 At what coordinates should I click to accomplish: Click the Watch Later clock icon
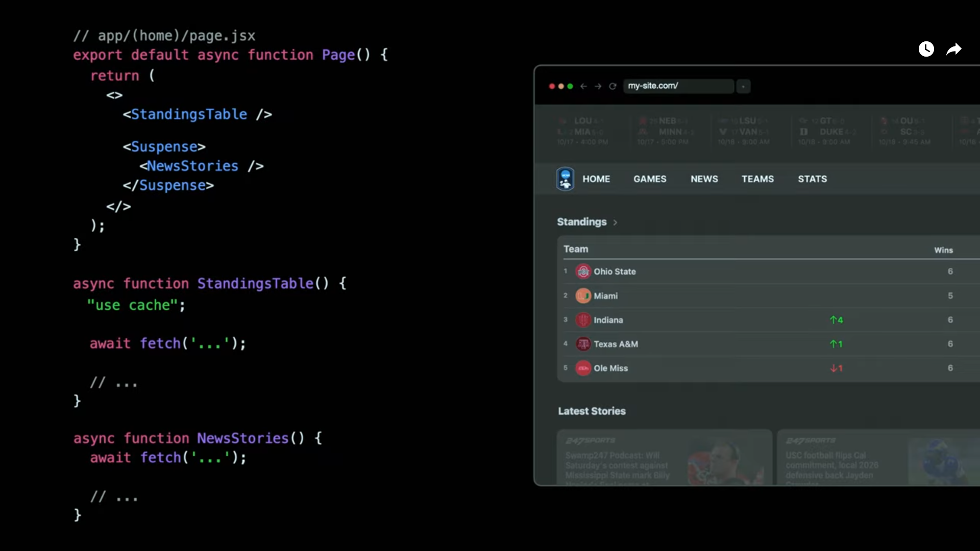(926, 49)
